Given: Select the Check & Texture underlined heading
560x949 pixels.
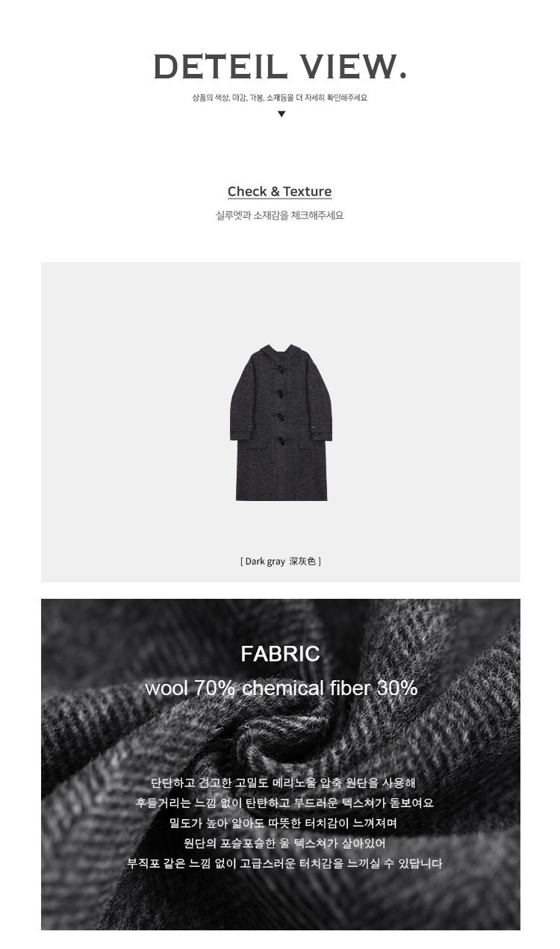Looking at the screenshot, I should (x=280, y=192).
